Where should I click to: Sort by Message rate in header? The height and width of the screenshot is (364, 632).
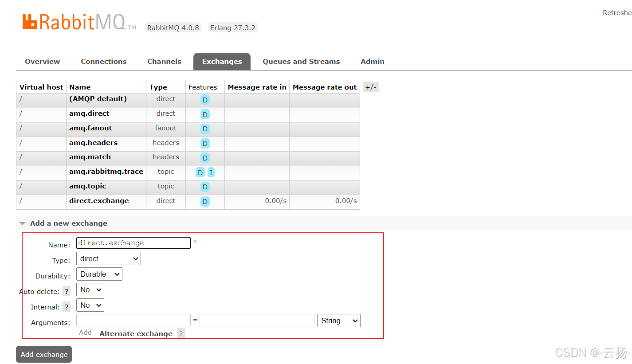(257, 87)
